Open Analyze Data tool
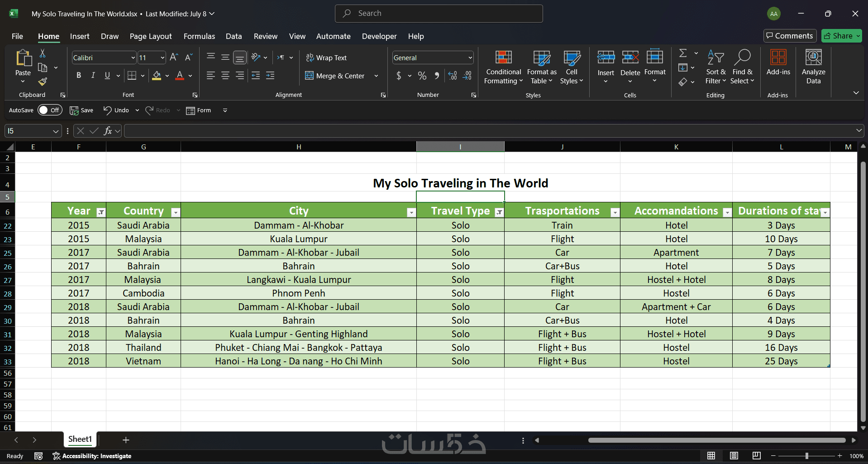This screenshot has width=868, height=464. [813, 67]
